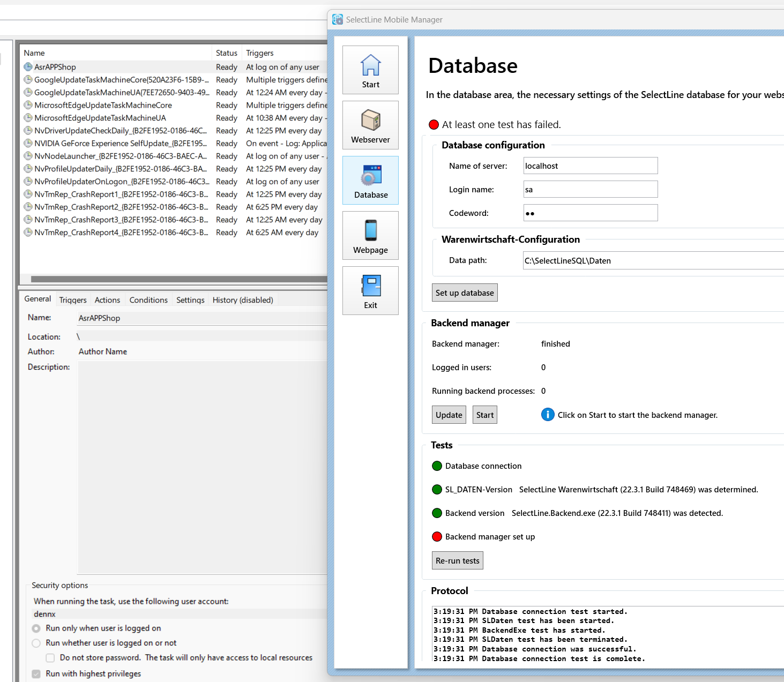Select Run whether user is logged on or not
Viewport: 784px width, 682px height.
(36, 642)
